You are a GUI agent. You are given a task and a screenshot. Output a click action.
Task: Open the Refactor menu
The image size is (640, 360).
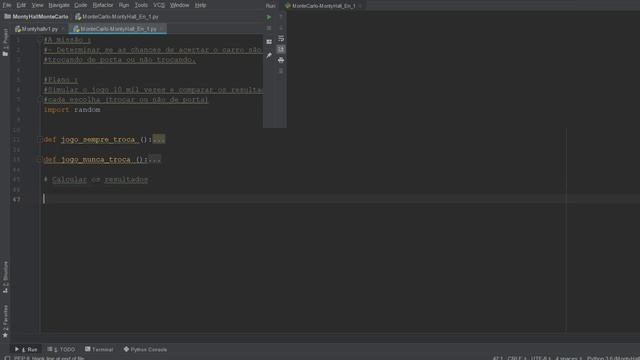point(102,5)
